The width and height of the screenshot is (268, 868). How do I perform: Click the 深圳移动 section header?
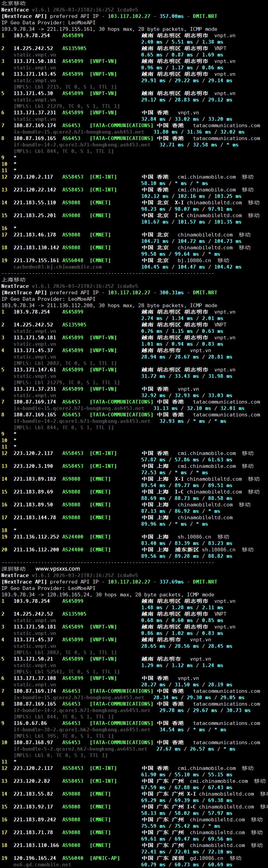point(14,569)
